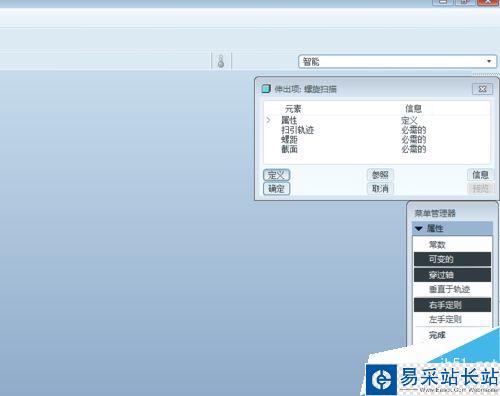Choose 常数 in the menu manager

coord(452,245)
